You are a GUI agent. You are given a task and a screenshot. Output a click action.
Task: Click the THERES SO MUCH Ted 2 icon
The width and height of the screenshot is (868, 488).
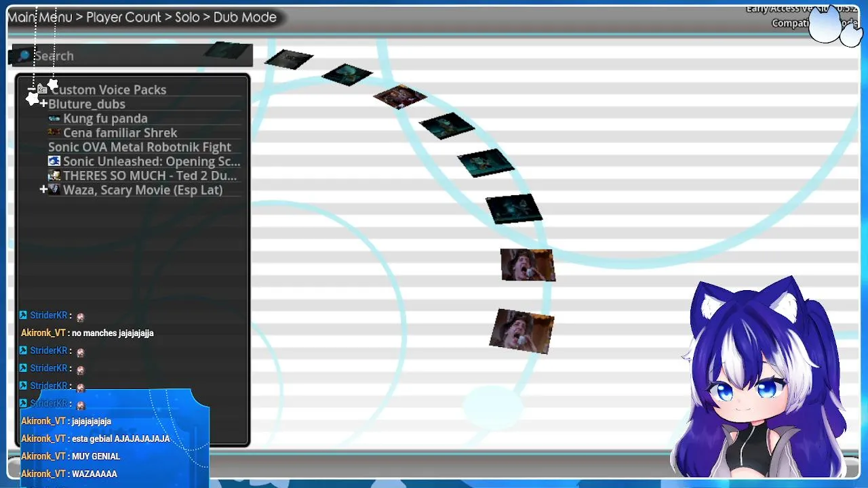[x=54, y=176]
